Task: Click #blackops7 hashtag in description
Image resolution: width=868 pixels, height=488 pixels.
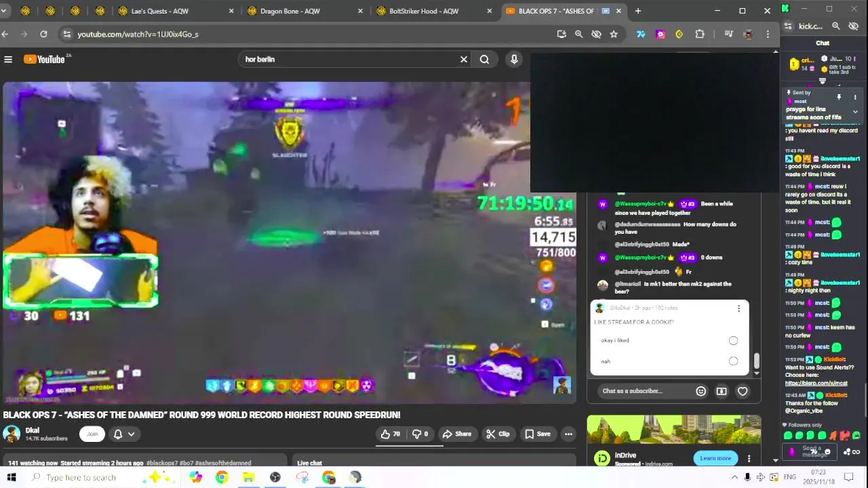Action: coord(162,463)
